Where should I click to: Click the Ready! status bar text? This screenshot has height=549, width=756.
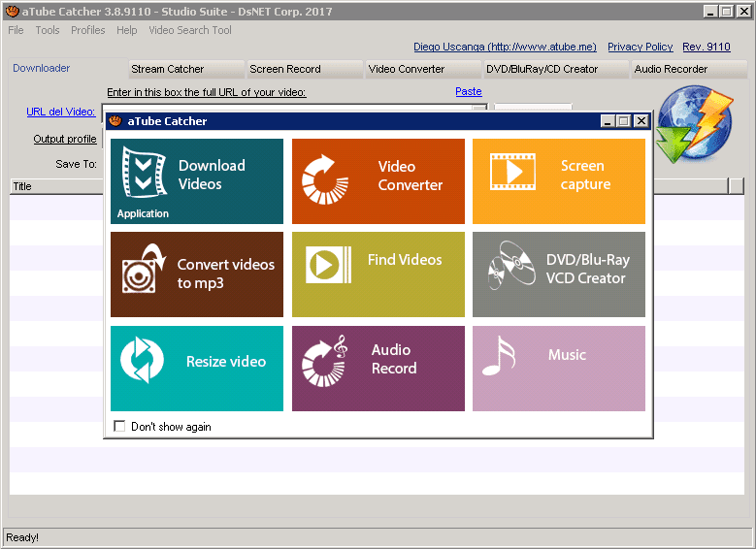(x=22, y=537)
